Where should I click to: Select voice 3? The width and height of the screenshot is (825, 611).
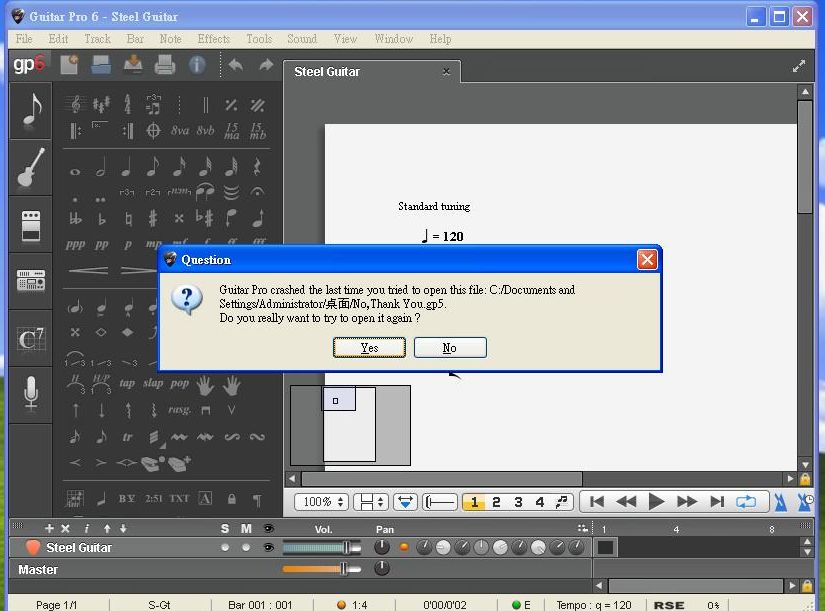tap(518, 502)
